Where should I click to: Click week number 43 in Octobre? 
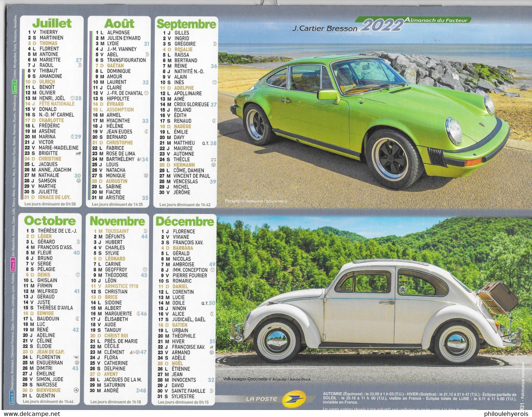point(76,368)
